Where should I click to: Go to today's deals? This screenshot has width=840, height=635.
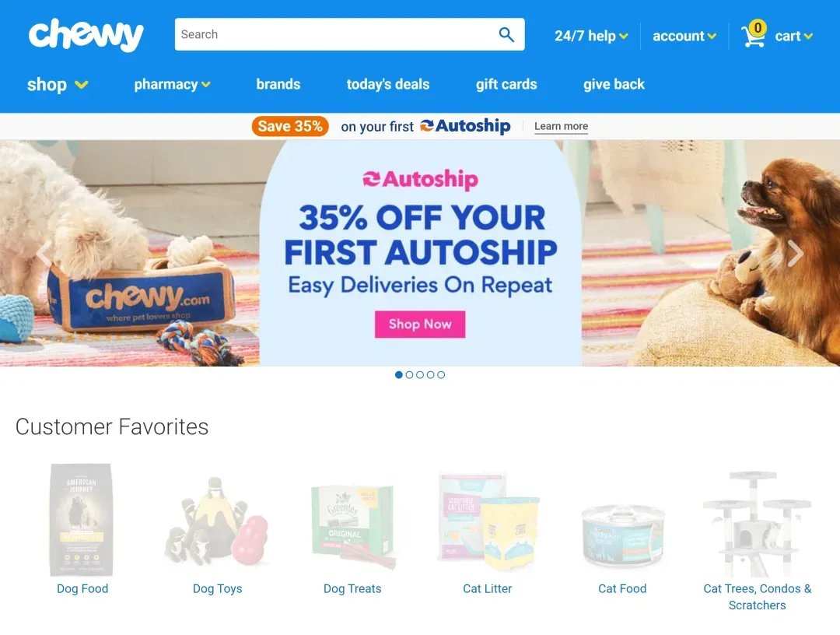(388, 84)
